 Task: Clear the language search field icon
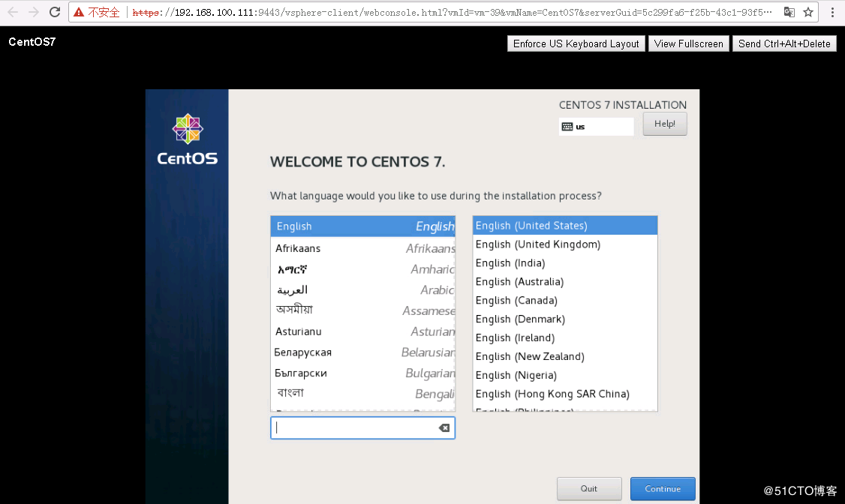444,427
